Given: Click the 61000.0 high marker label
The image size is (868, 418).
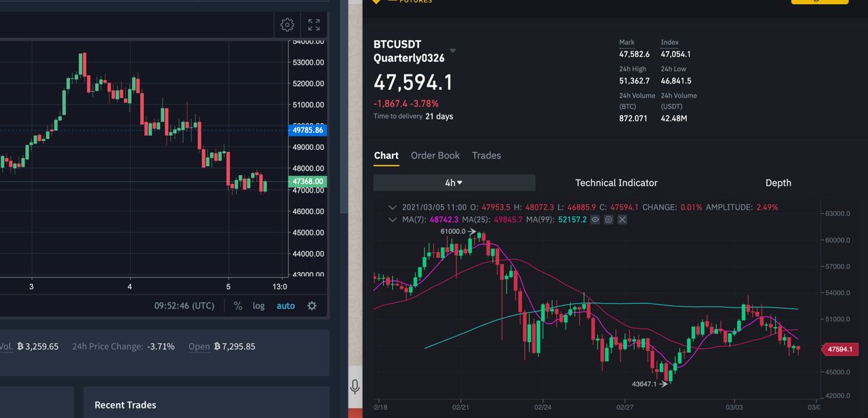Looking at the screenshot, I should tap(453, 231).
